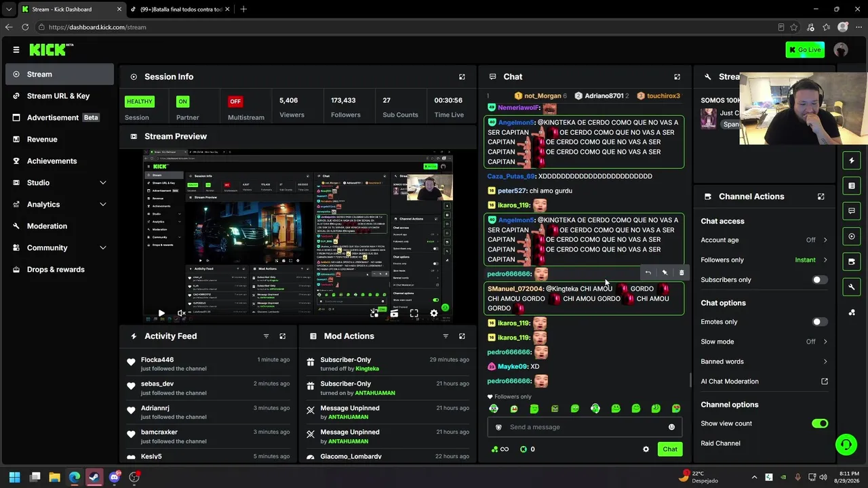Open Account age options

point(764,240)
